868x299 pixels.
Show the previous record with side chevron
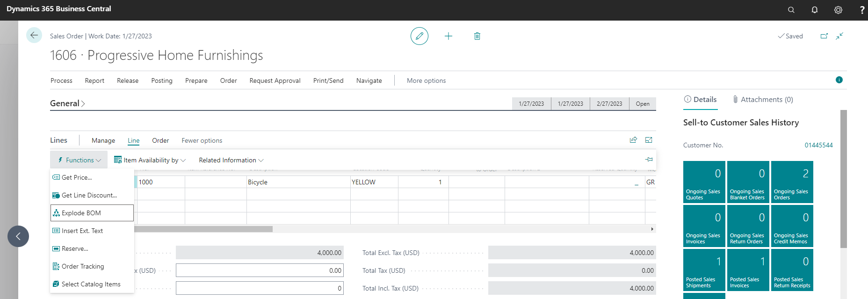pos(18,236)
